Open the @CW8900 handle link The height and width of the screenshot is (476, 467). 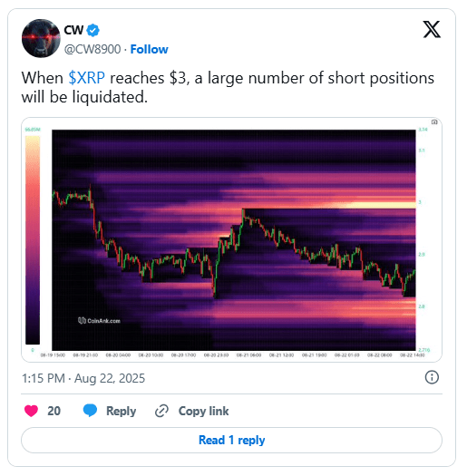[92, 49]
